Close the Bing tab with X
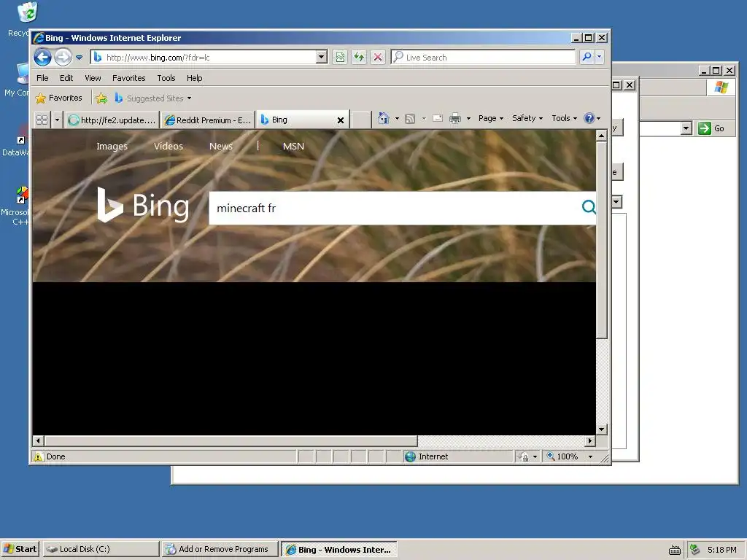 coord(341,120)
